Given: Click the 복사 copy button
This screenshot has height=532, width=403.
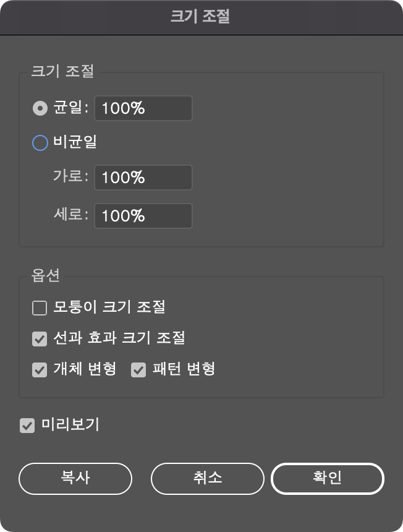Looking at the screenshot, I should click(75, 478).
